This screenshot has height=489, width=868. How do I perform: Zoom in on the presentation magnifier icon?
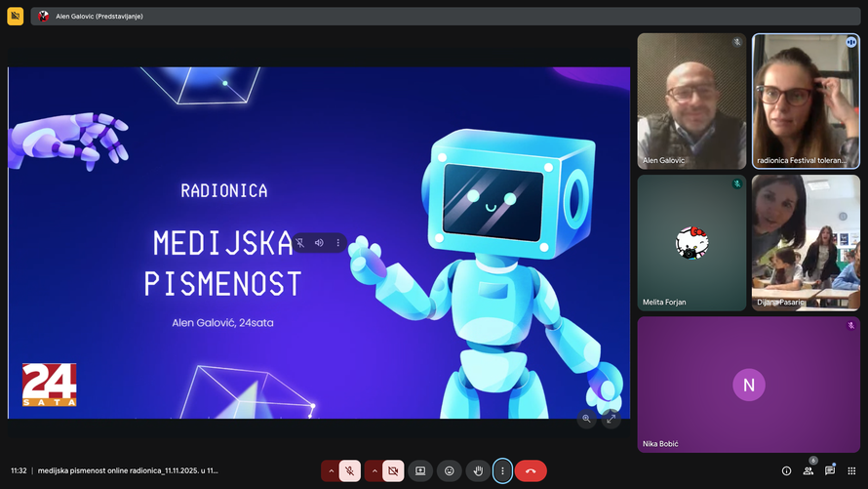pos(586,418)
